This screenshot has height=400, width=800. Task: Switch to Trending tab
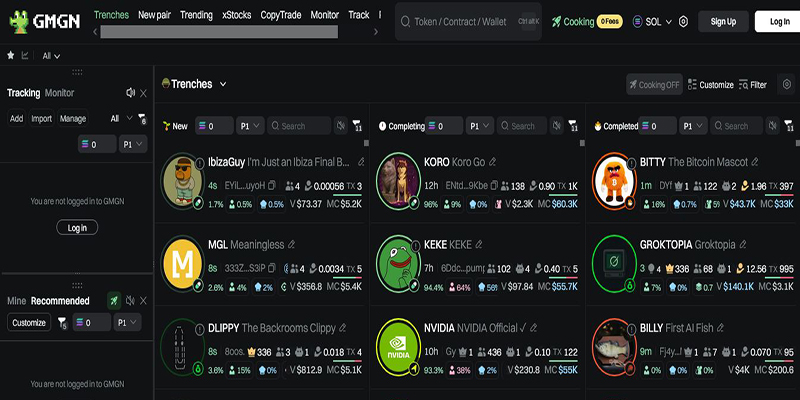point(196,15)
